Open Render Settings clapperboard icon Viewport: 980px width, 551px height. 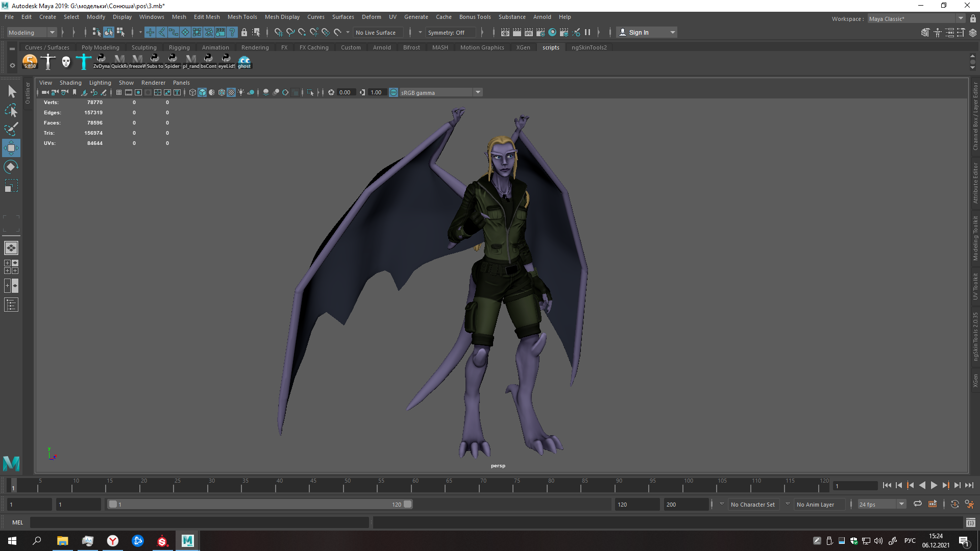540,33
